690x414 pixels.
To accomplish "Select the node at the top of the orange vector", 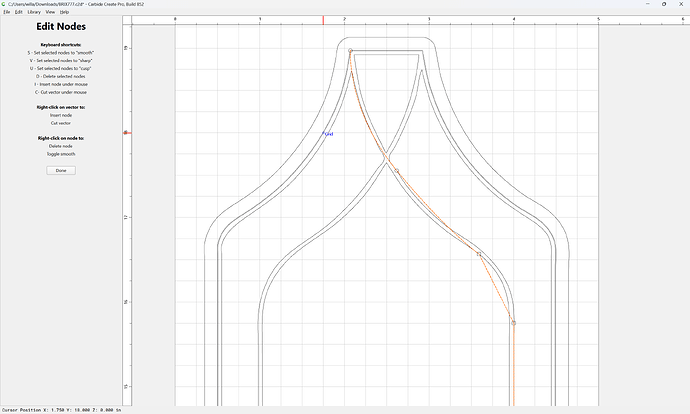I will tap(350, 51).
